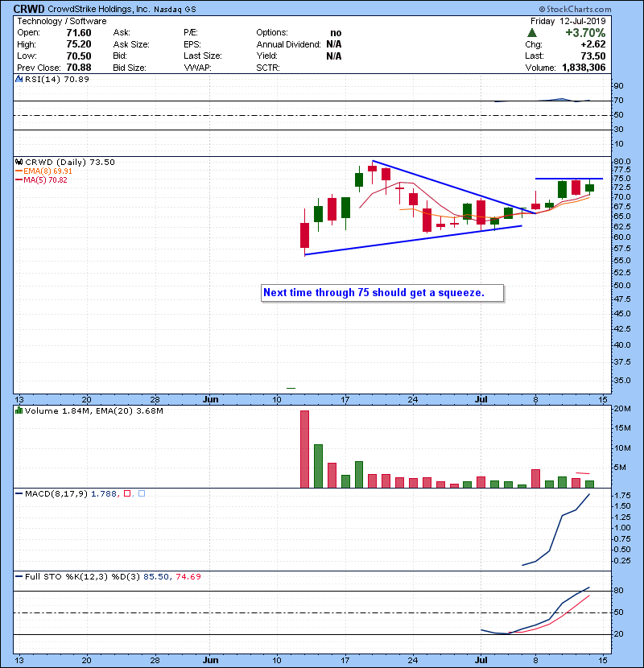
Task: Click the Low price 70.50 value
Action: pyautogui.click(x=79, y=56)
